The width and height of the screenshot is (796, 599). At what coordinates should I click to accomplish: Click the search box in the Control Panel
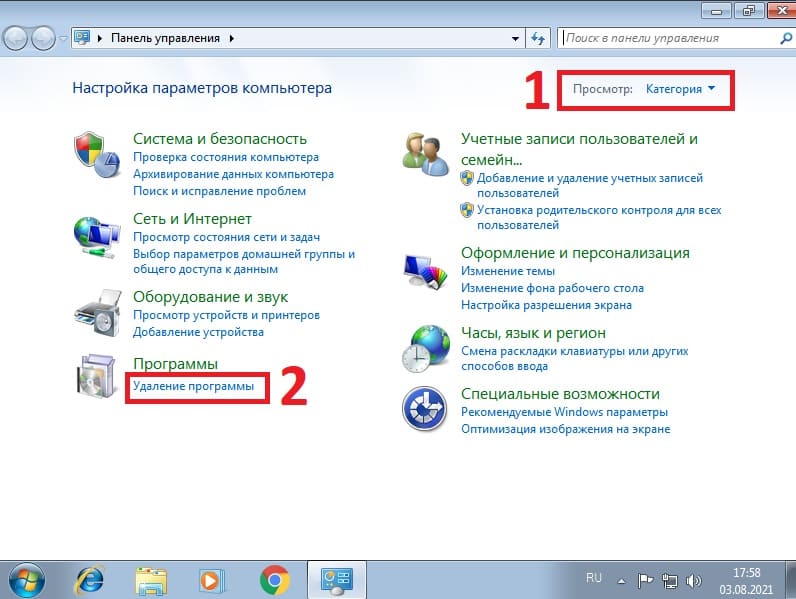tap(670, 38)
